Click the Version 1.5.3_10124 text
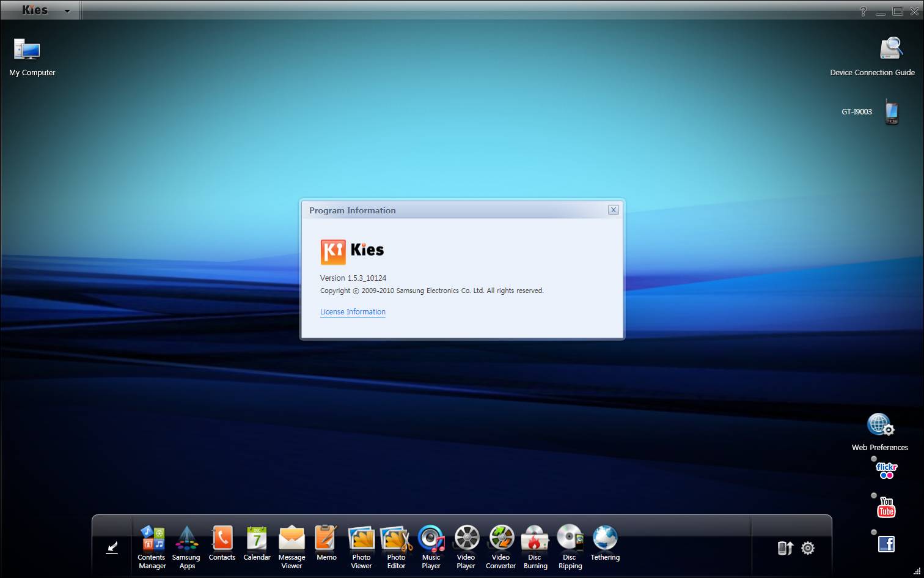The image size is (924, 578). coord(353,278)
